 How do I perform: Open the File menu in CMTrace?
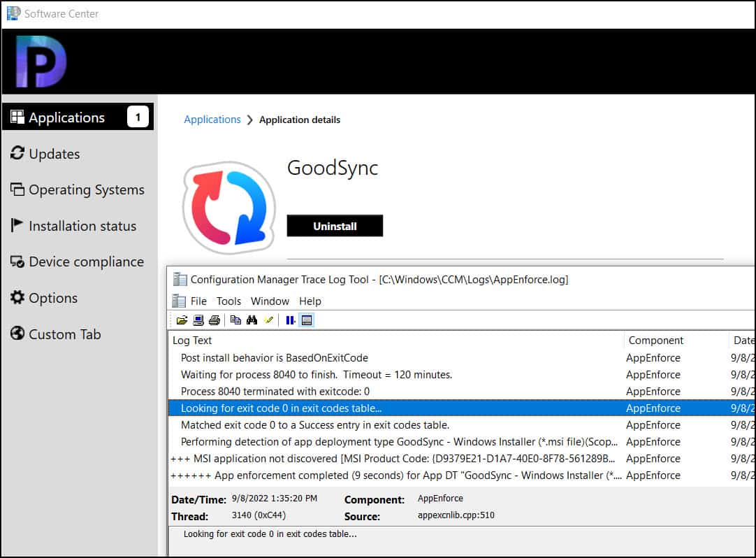(198, 301)
